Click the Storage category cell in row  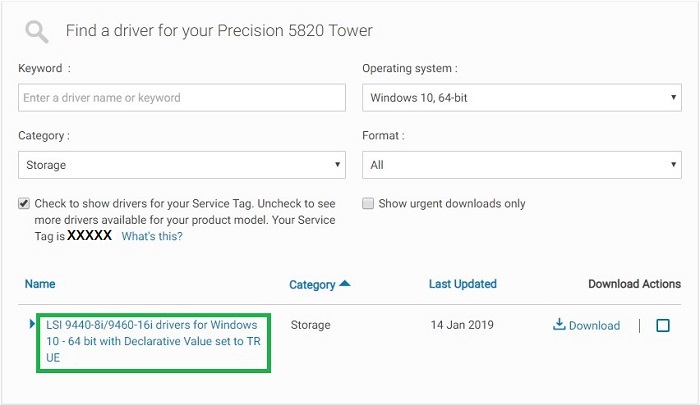[310, 325]
